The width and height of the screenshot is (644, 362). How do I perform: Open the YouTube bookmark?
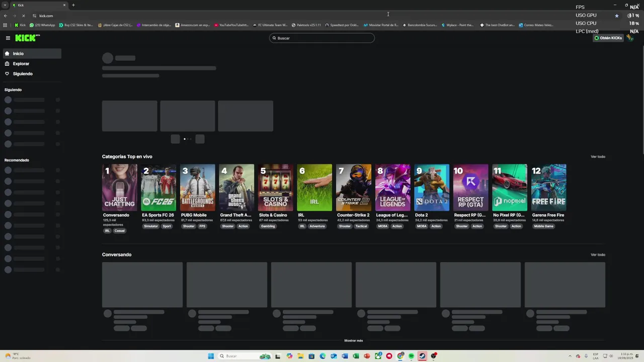[x=231, y=25]
